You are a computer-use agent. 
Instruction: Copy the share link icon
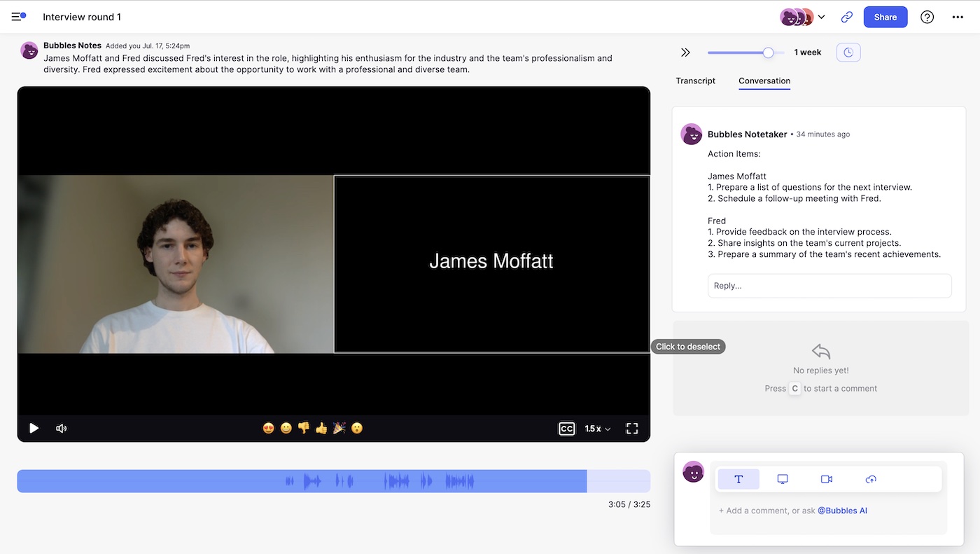click(x=847, y=17)
